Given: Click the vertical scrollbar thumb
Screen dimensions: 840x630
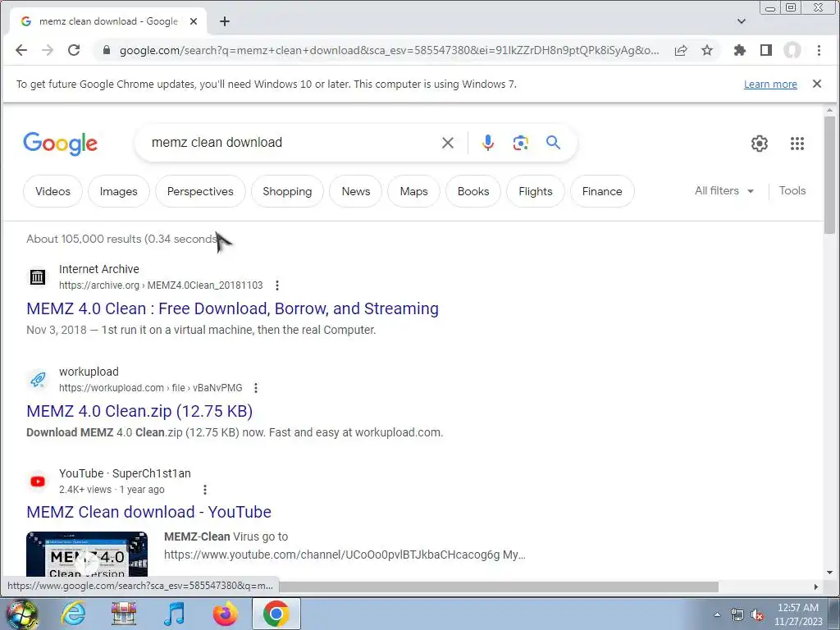Looking at the screenshot, I should 829,175.
